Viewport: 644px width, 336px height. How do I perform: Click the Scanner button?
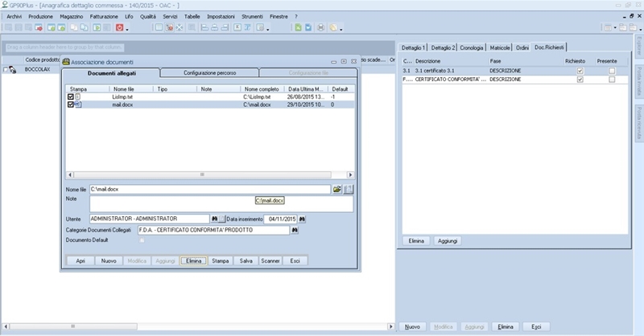click(270, 261)
